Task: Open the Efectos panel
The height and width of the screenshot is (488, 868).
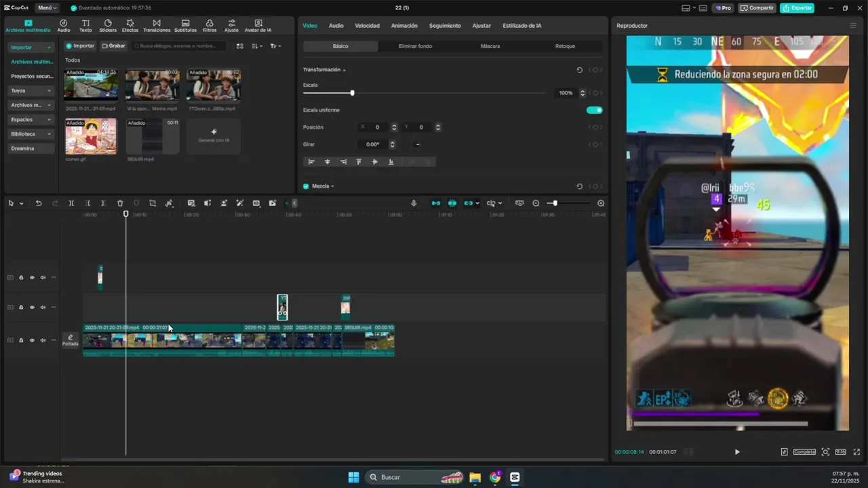Action: coord(130,26)
